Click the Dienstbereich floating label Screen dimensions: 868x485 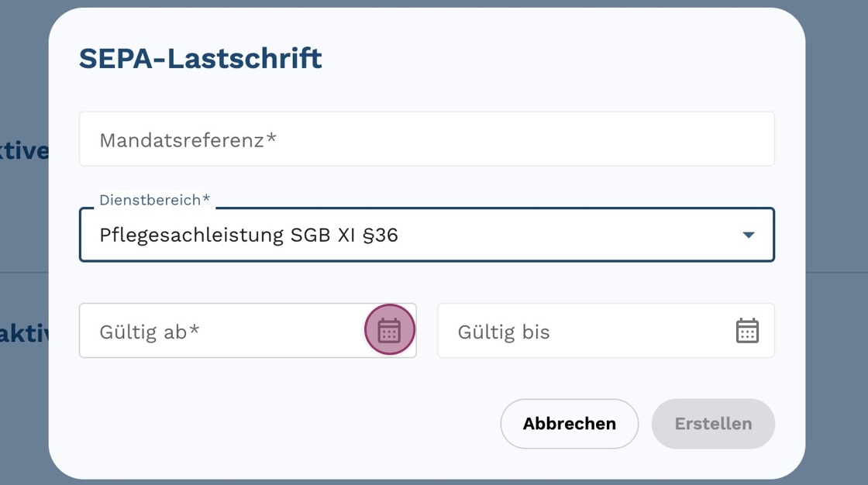coord(155,200)
